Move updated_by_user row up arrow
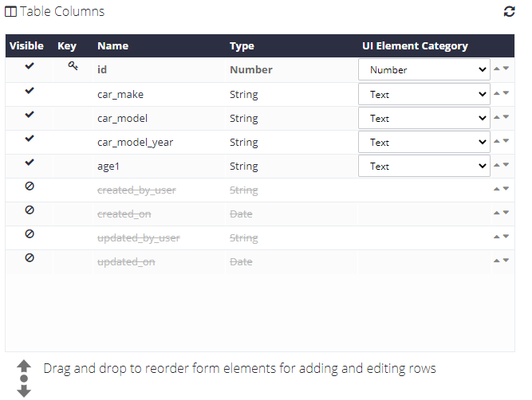Screen dimensions: 532x400 496,237
